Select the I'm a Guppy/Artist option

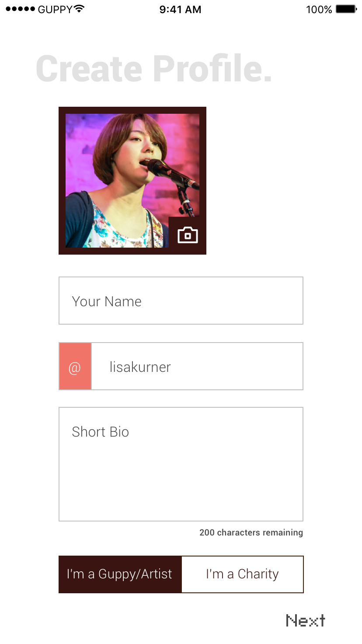click(120, 574)
